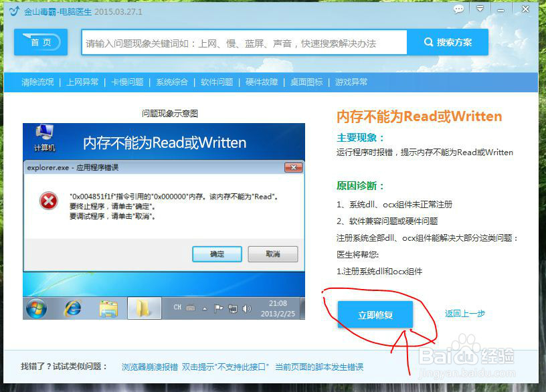
Task: Open the 游戏异常 tab
Action: pos(351,82)
